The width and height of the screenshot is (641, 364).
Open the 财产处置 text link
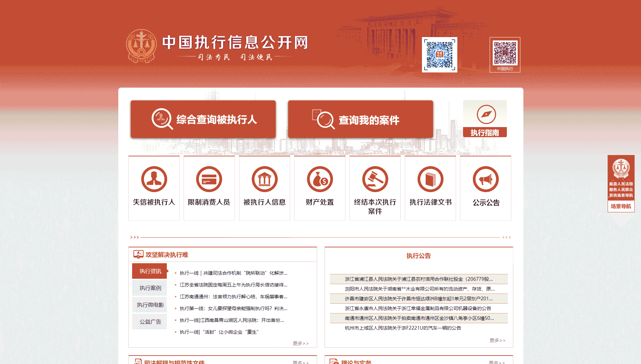click(x=320, y=202)
